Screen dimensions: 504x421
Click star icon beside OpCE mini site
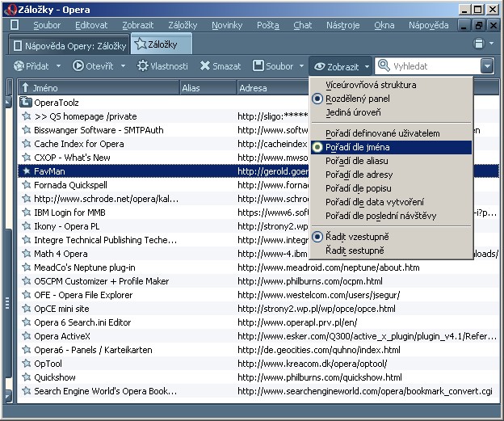[x=27, y=309]
